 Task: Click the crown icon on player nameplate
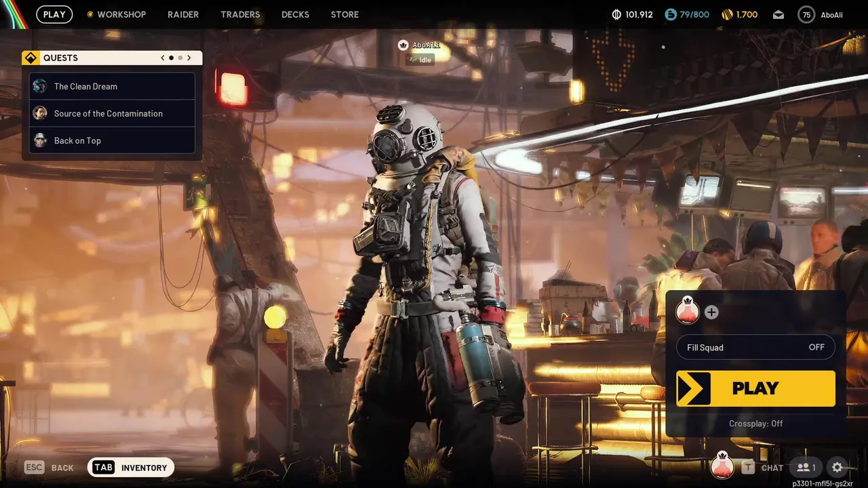403,45
